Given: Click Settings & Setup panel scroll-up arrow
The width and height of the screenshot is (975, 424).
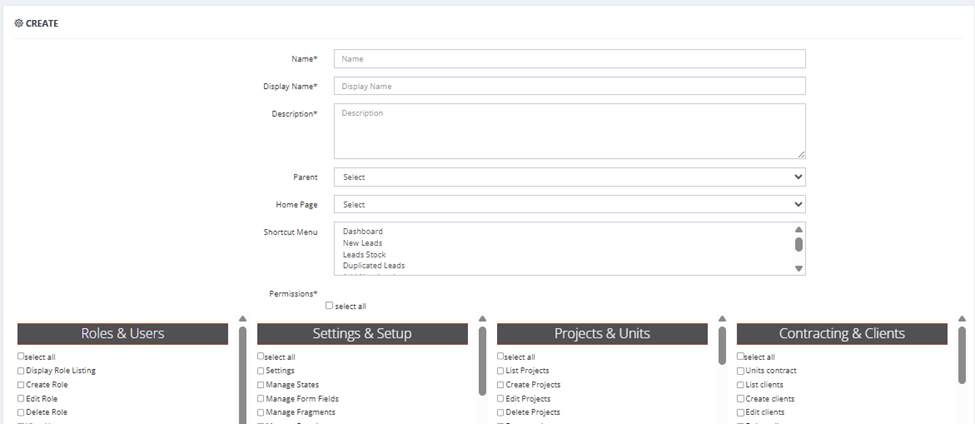Looking at the screenshot, I should 483,319.
